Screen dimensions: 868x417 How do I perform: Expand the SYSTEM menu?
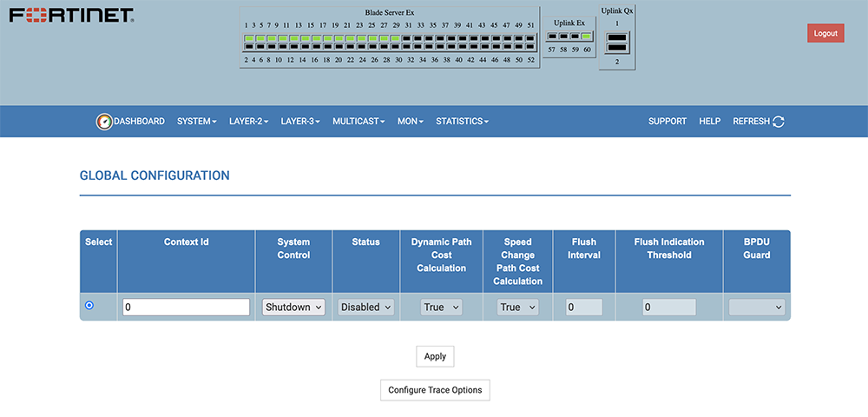click(196, 122)
